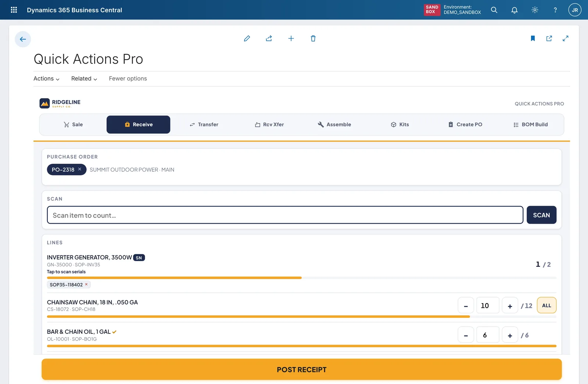Click the SCAN button
Screen dimensions: 588x384
(541, 215)
